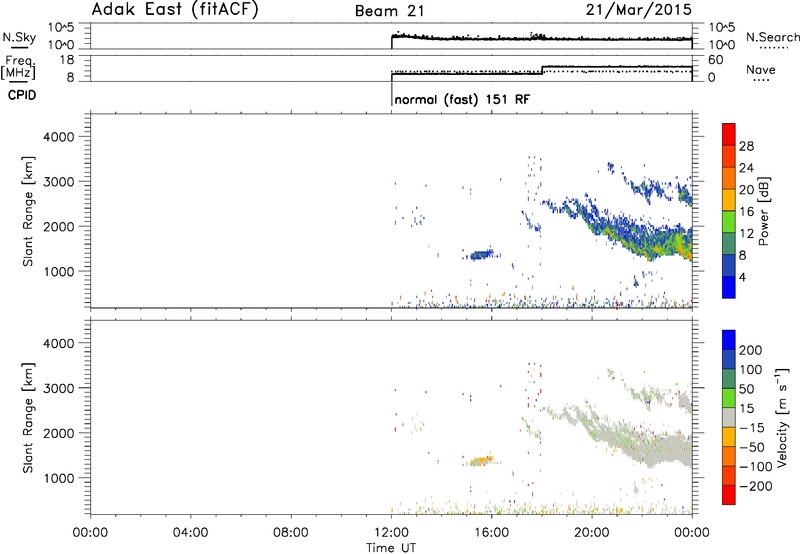The height and width of the screenshot is (554, 800).
Task: Click the '4000' tick on the power panel
Action: pos(59,137)
